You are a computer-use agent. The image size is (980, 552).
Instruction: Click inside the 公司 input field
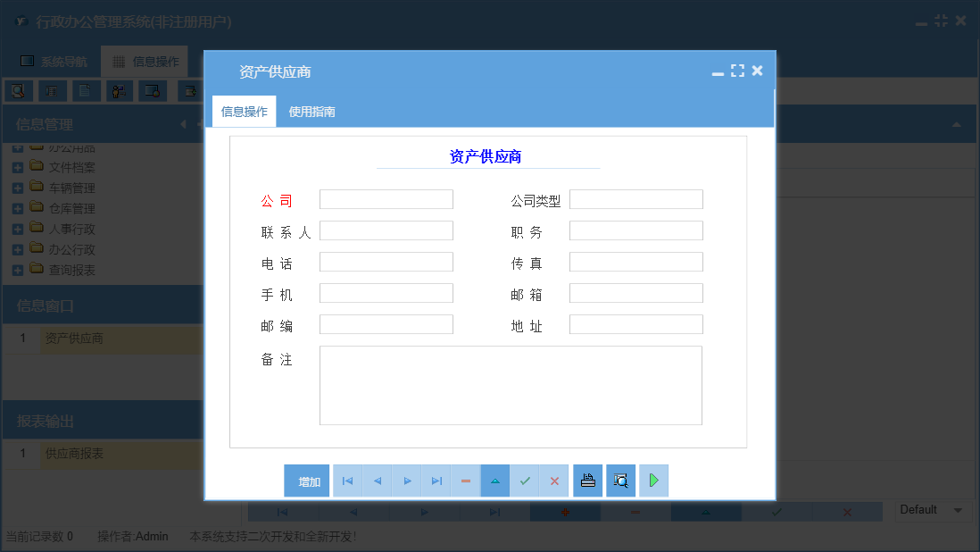coord(386,198)
